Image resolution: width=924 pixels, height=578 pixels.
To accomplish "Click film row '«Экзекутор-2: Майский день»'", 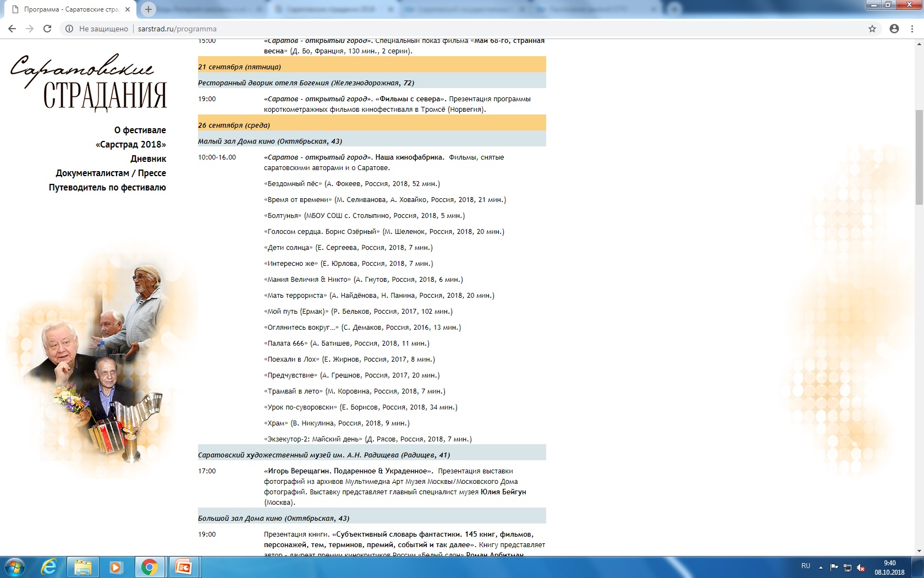I will click(x=368, y=439).
